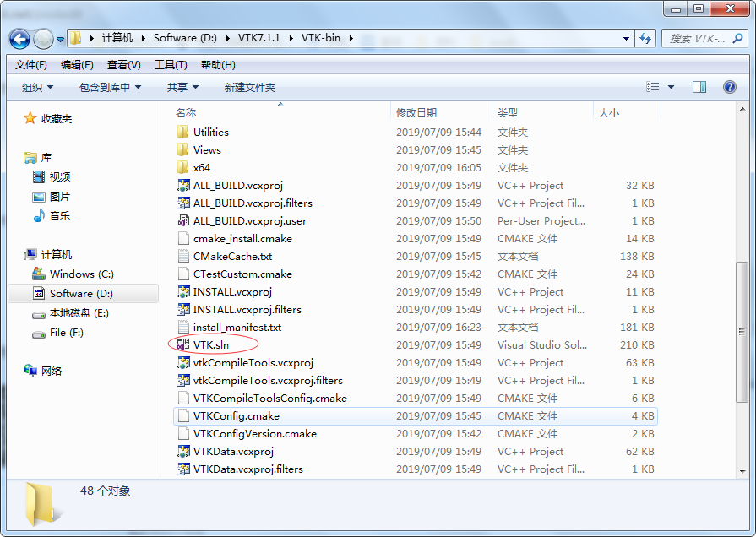The image size is (756, 537).
Task: Open Help via the question mark icon
Action: point(729,86)
